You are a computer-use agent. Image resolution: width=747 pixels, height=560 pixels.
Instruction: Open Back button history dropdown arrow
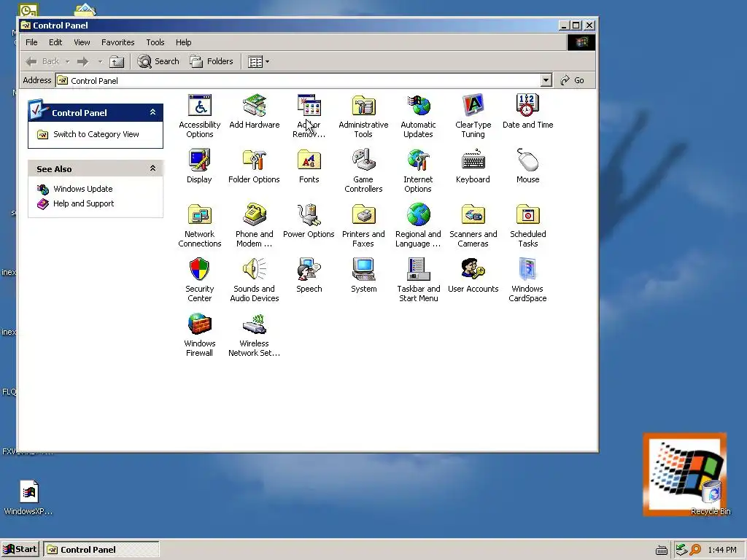[x=67, y=61]
